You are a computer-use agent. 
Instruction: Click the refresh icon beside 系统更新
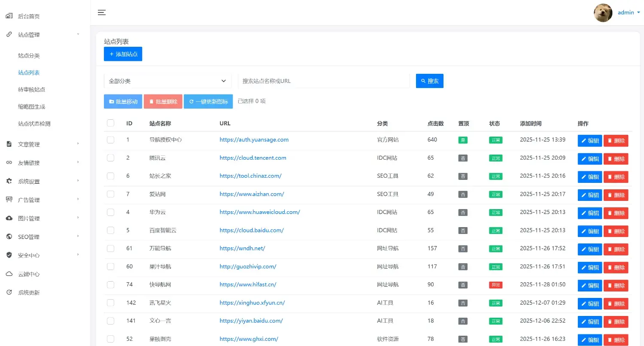coord(9,292)
